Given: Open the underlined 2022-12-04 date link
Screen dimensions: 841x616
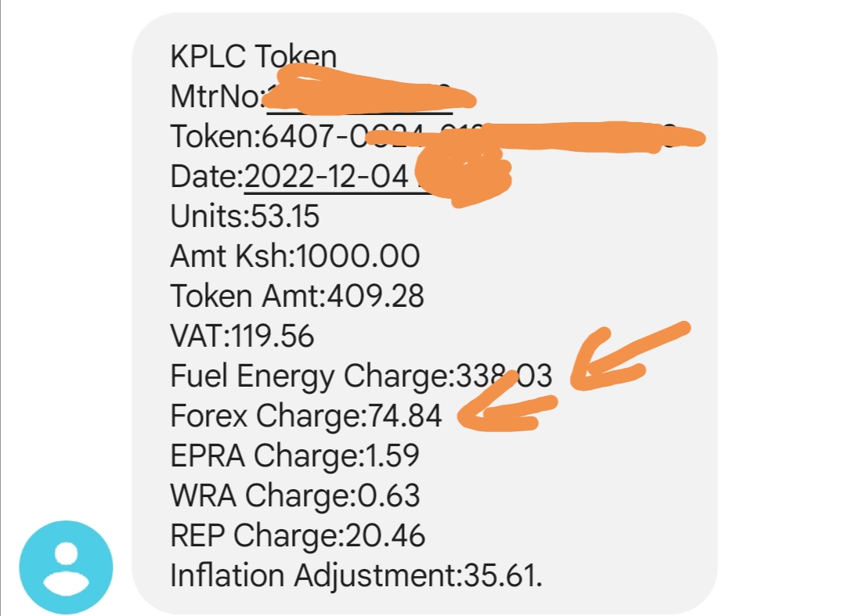Looking at the screenshot, I should [326, 176].
